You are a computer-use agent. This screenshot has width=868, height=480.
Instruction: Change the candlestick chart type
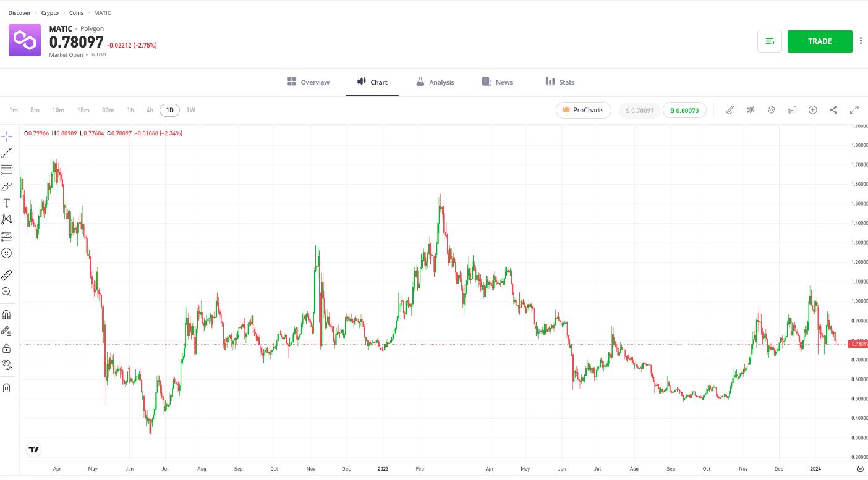point(751,110)
